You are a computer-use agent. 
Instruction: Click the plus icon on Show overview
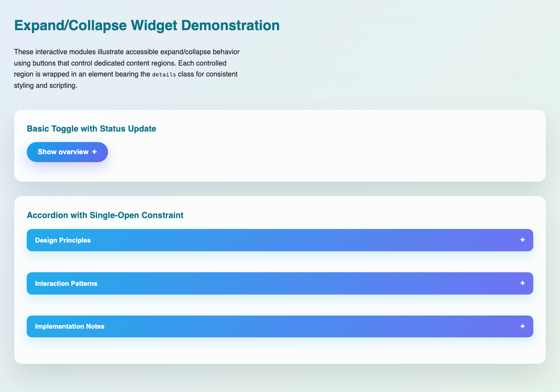click(95, 152)
